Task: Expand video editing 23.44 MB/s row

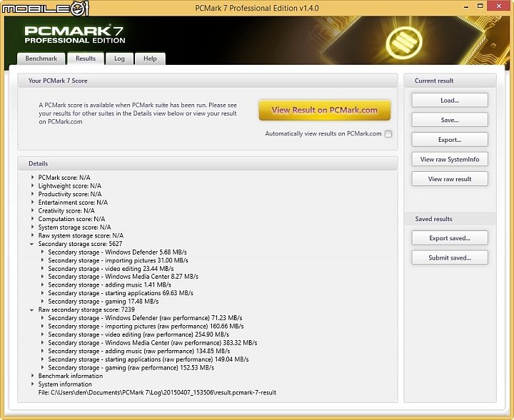Action: [x=42, y=268]
